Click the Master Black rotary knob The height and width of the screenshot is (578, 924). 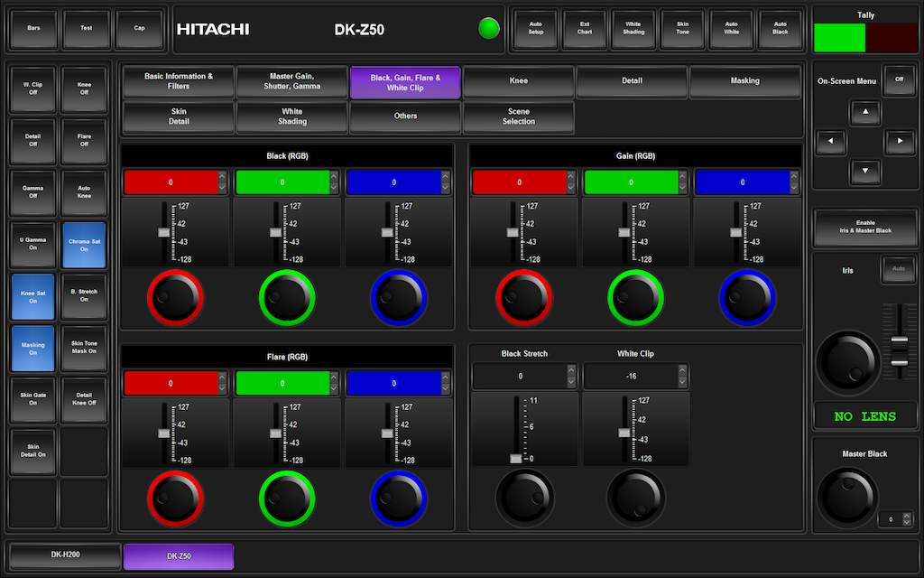click(x=847, y=498)
